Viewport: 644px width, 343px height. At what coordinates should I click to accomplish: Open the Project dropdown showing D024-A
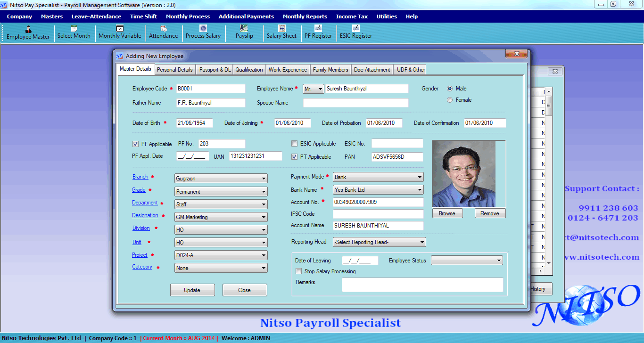pyautogui.click(x=221, y=255)
